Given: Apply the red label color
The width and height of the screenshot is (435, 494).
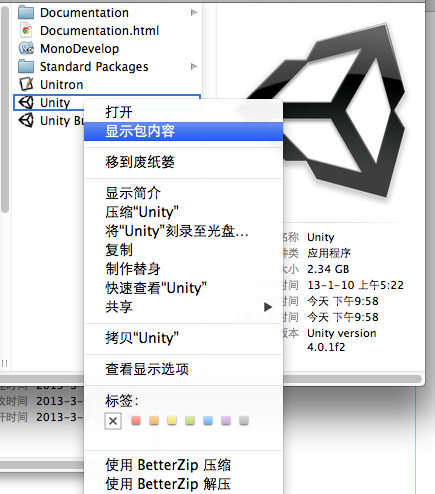Looking at the screenshot, I should click(136, 420).
